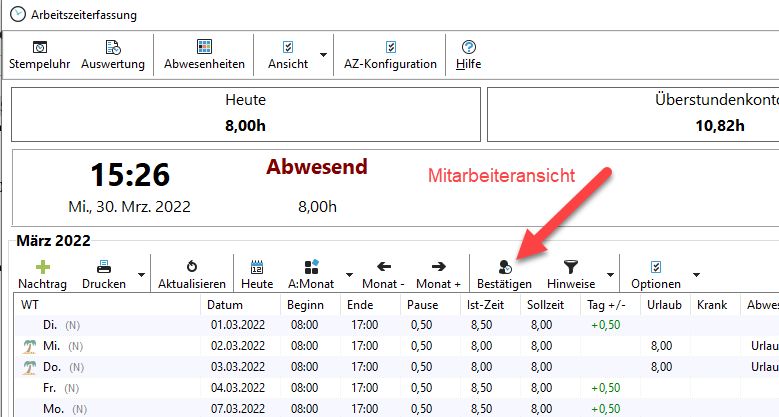Sort by the Datum column header
The height and width of the screenshot is (417, 779).
238,304
